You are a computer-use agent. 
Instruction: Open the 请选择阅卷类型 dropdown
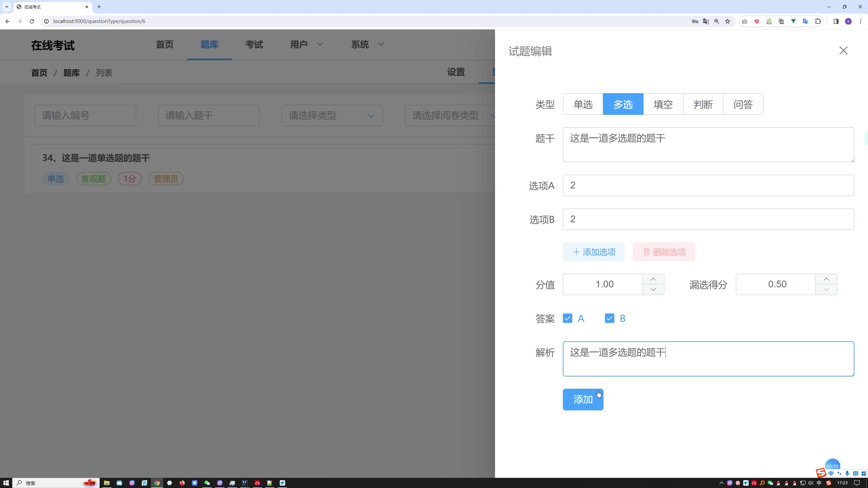point(450,116)
